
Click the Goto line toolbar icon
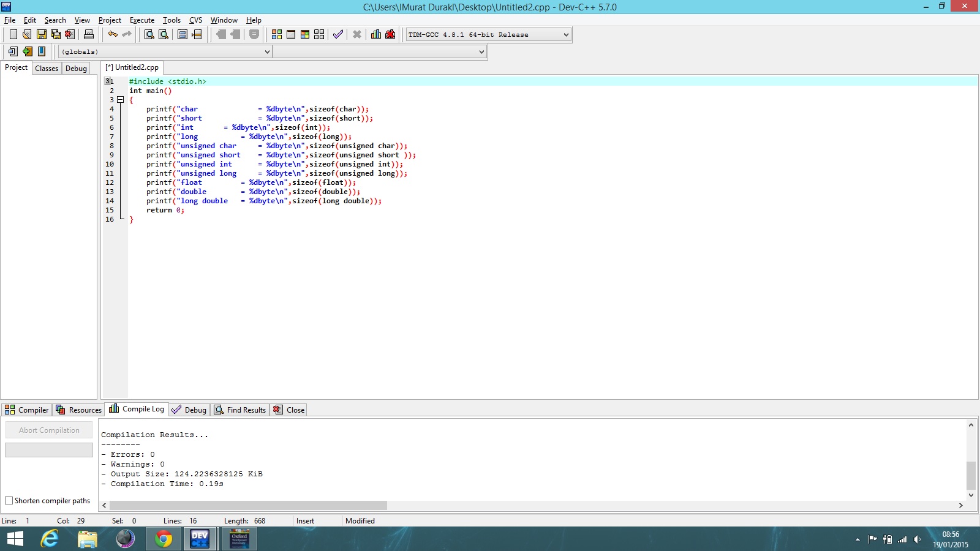[197, 34]
